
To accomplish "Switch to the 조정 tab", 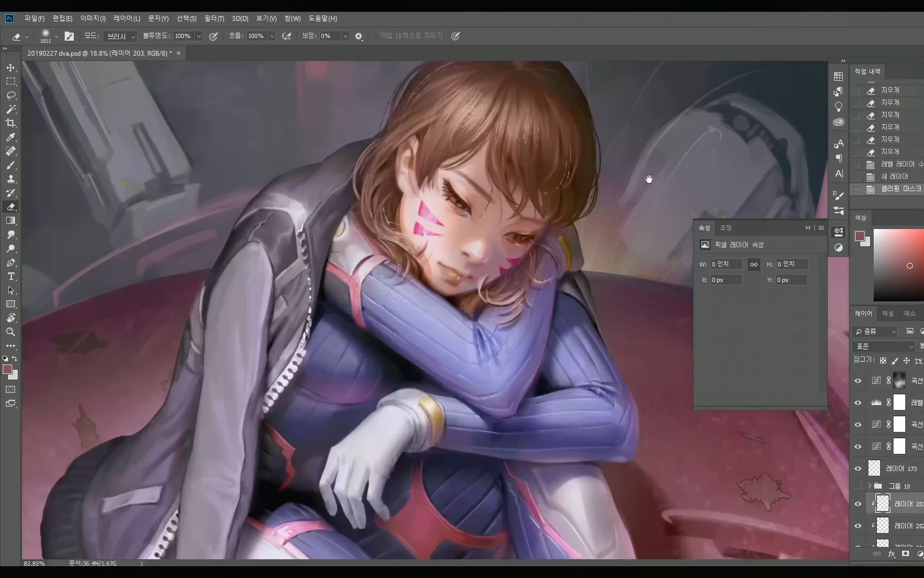I will [x=726, y=228].
